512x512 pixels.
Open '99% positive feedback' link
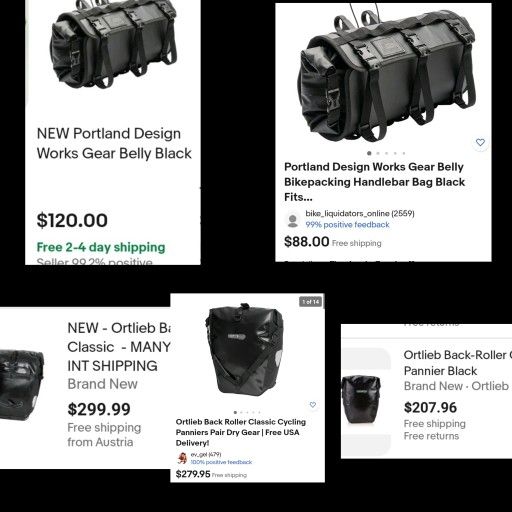pyautogui.click(x=347, y=225)
